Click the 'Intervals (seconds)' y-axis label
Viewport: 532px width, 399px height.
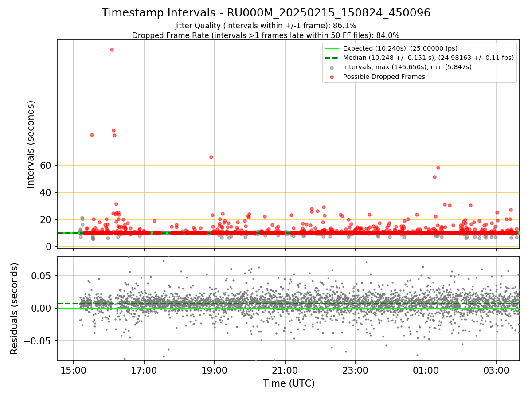pyautogui.click(x=31, y=144)
